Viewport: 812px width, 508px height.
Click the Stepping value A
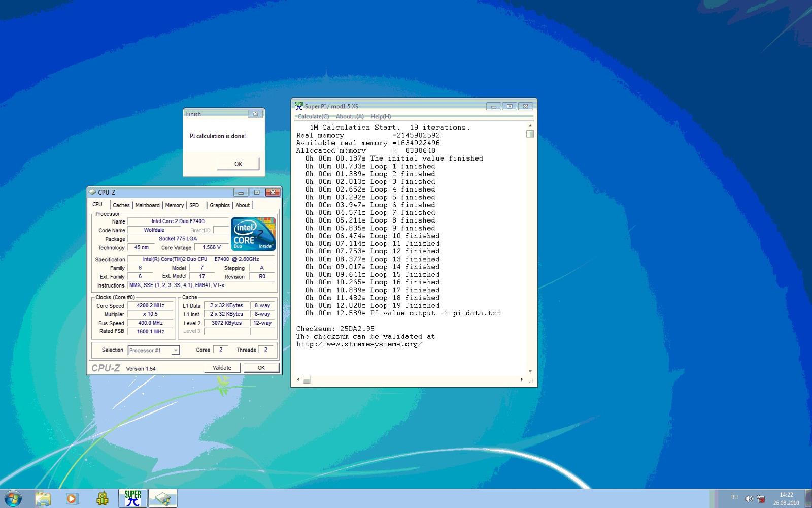262,268
